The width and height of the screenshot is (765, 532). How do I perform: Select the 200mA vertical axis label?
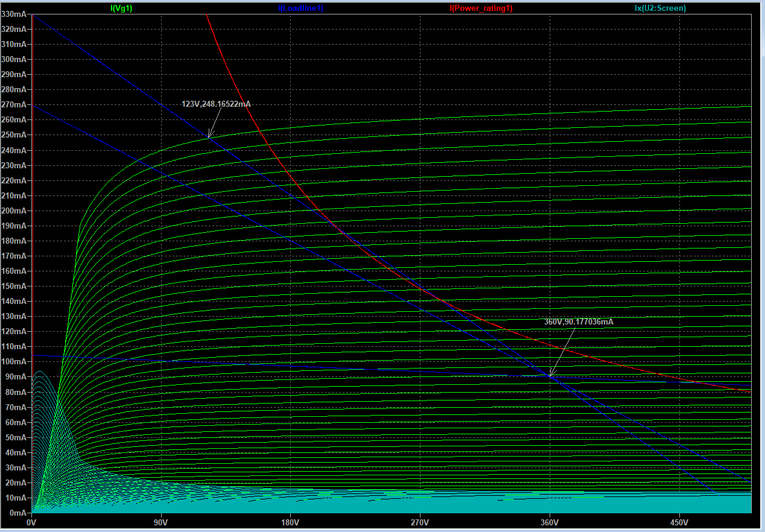(x=14, y=211)
